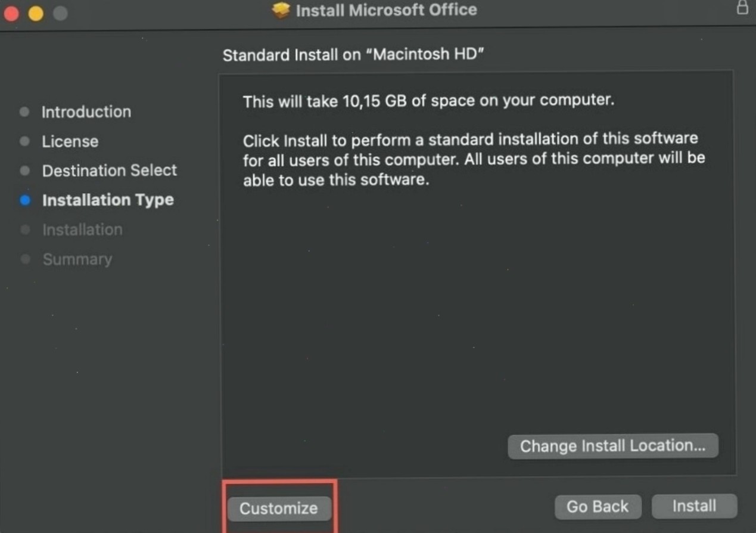This screenshot has width=756, height=533.
Task: Click blue bullet next to Installation Type
Action: pos(25,200)
